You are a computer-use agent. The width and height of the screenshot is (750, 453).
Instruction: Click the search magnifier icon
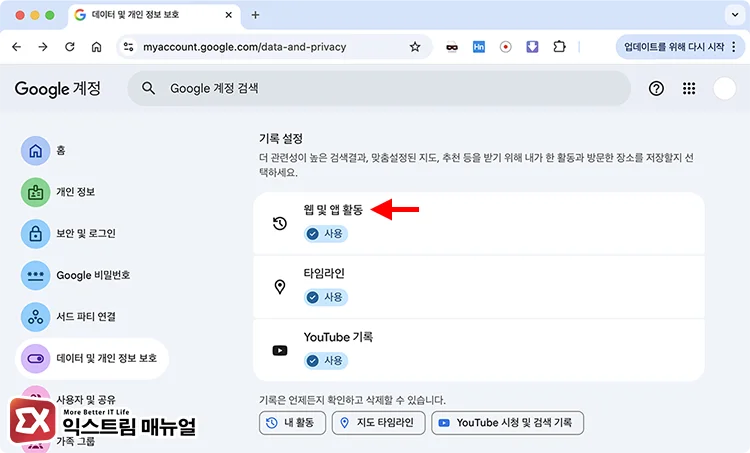pos(148,88)
